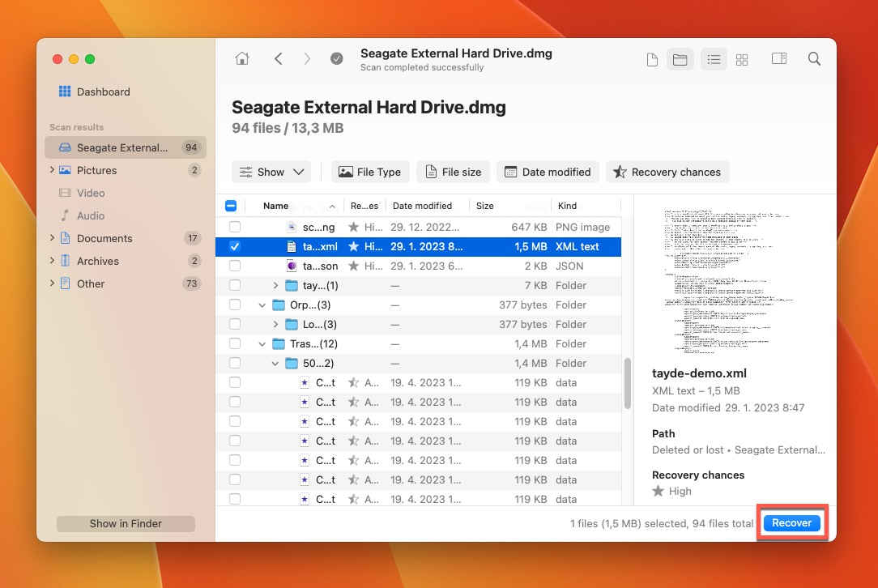The height and width of the screenshot is (588, 878).
Task: Navigate forward with the right arrow
Action: [307, 59]
